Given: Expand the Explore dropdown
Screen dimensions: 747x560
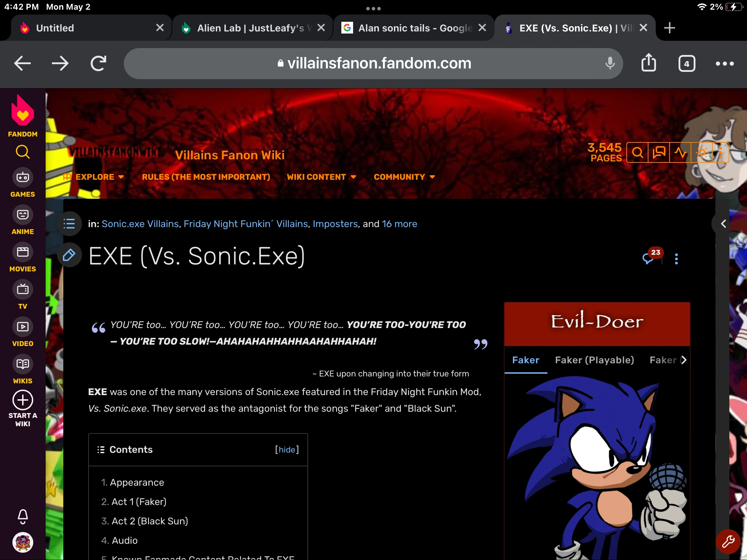Looking at the screenshot, I should pyautogui.click(x=94, y=177).
